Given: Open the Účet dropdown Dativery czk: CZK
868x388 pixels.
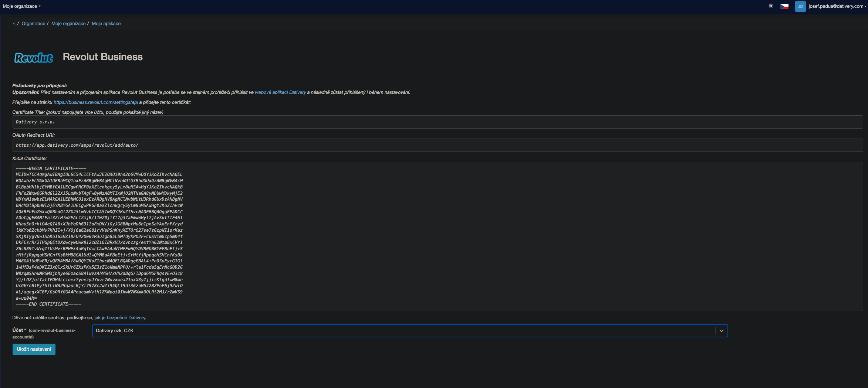Looking at the screenshot, I should pos(410,331).
